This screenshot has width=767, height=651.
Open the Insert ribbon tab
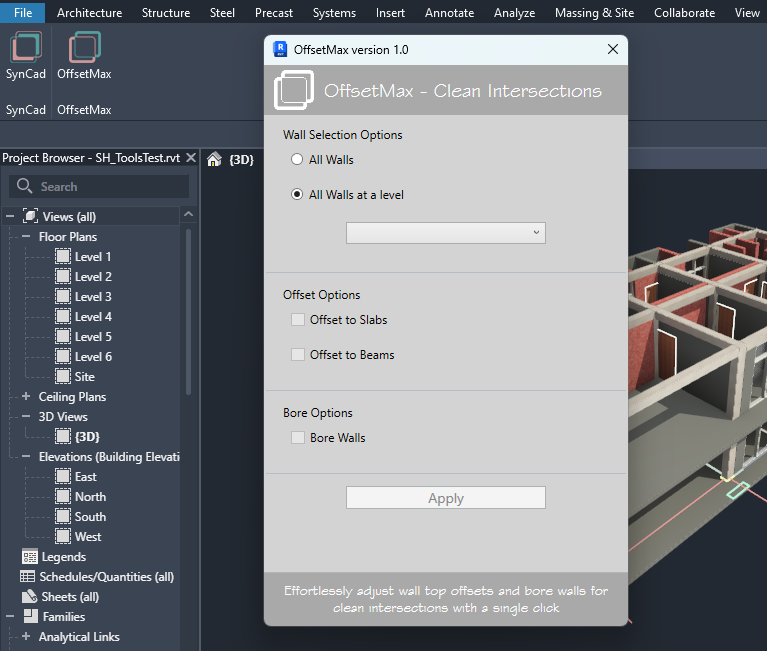[x=390, y=12]
